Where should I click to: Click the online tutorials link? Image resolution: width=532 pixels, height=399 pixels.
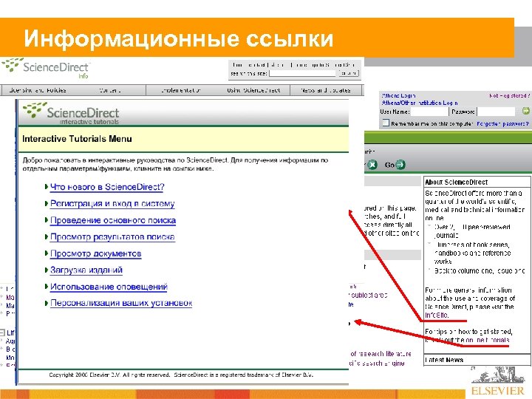coord(487,340)
